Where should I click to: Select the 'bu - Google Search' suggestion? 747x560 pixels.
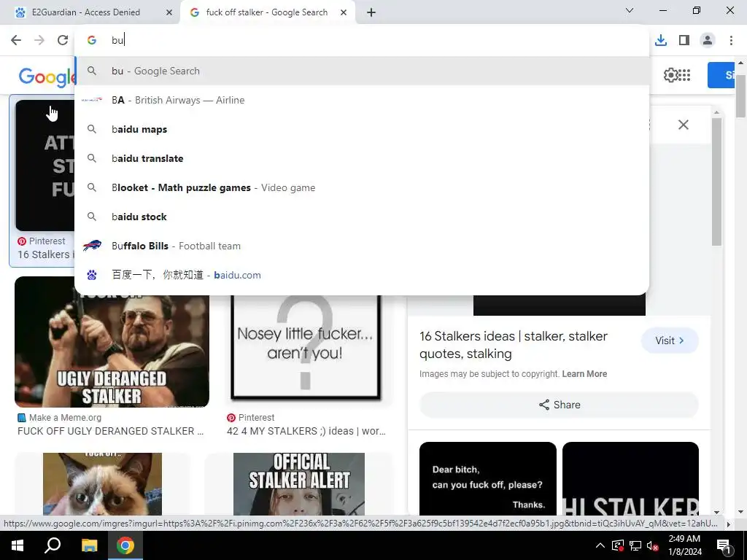coord(362,71)
